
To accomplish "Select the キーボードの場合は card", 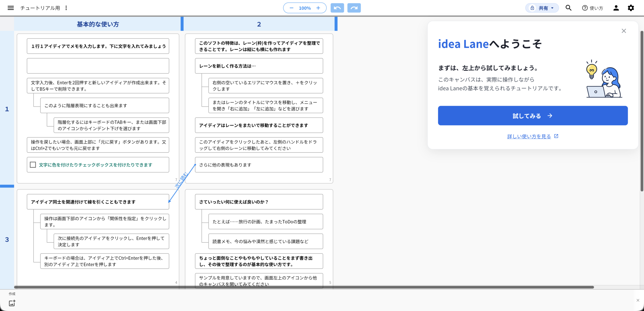I will [105, 261].
